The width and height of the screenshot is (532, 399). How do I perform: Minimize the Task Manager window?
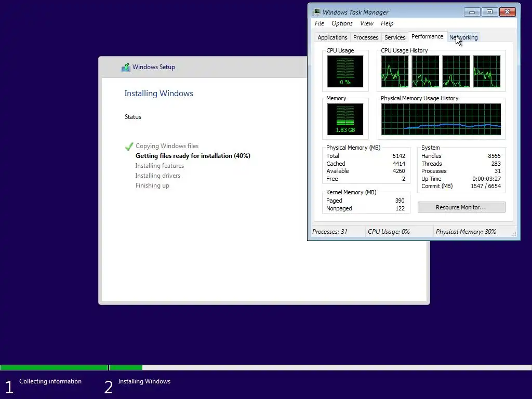coord(472,12)
